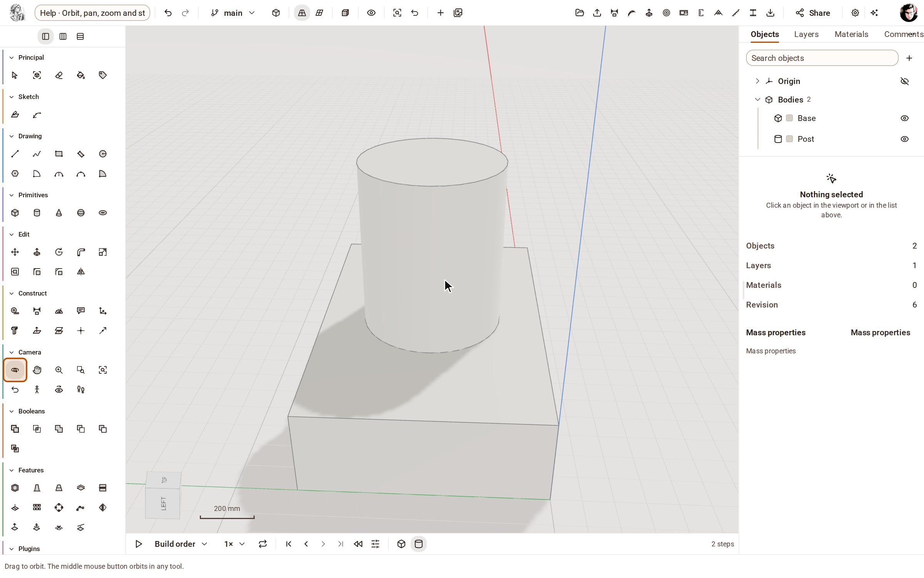This screenshot has width=924, height=578.
Task: Expand the Origin tree node
Action: [757, 81]
